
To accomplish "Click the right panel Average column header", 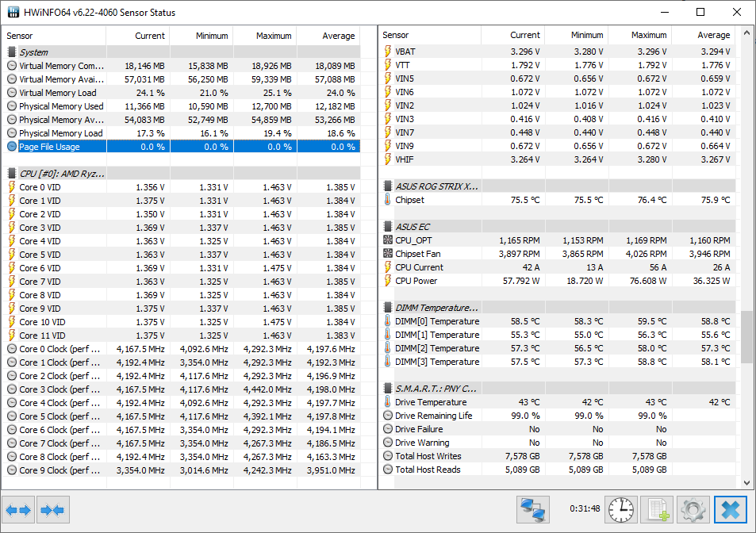I will pyautogui.click(x=704, y=35).
